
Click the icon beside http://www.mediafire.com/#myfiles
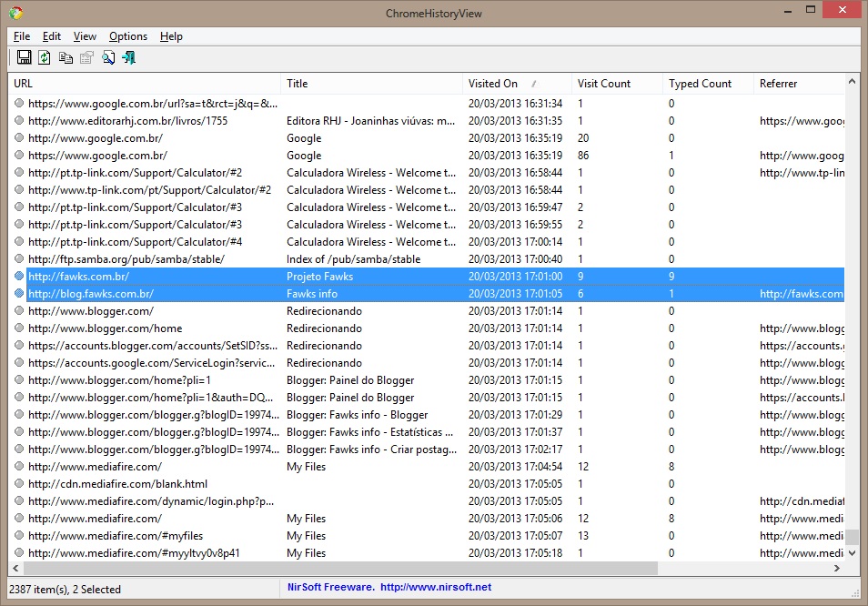click(19, 535)
